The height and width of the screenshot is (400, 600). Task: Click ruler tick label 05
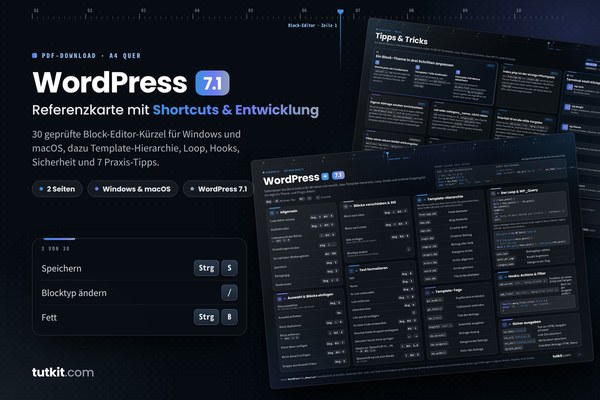[x=250, y=10]
